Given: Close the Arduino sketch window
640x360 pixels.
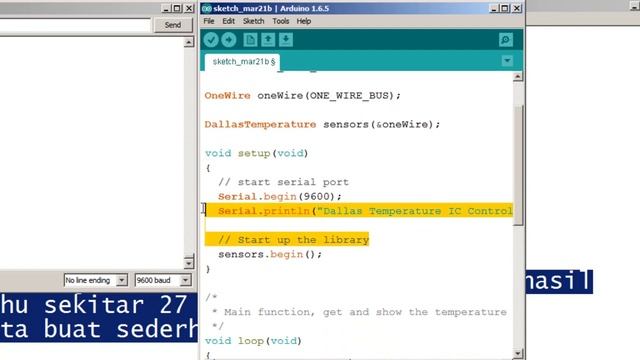Looking at the screenshot, I should point(516,8).
